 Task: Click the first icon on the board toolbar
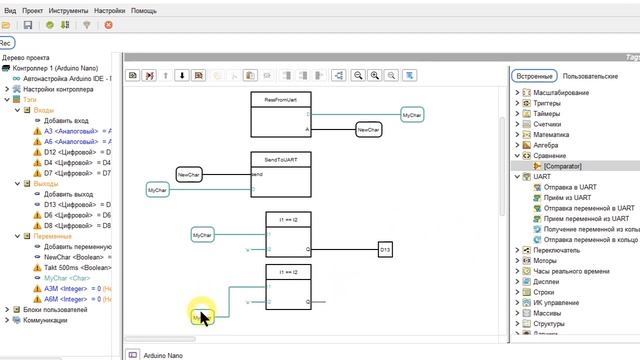click(x=133, y=76)
